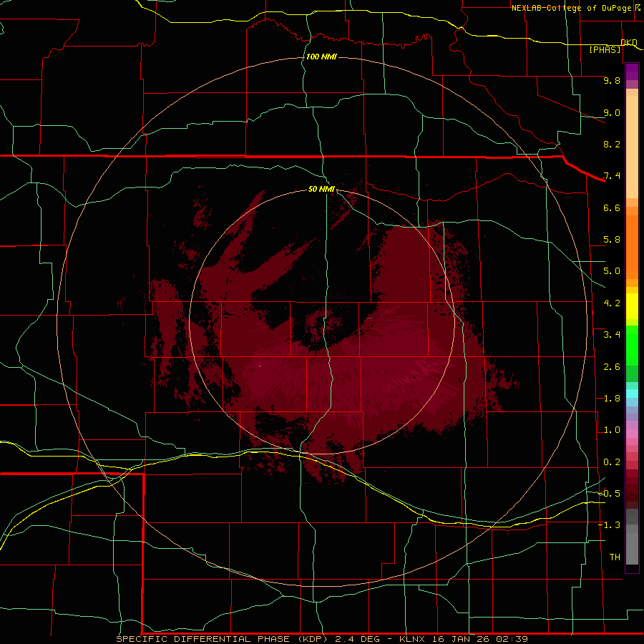The height and width of the screenshot is (644, 644).
Task: Click the 1.0 value on color scale
Action: coord(612,430)
